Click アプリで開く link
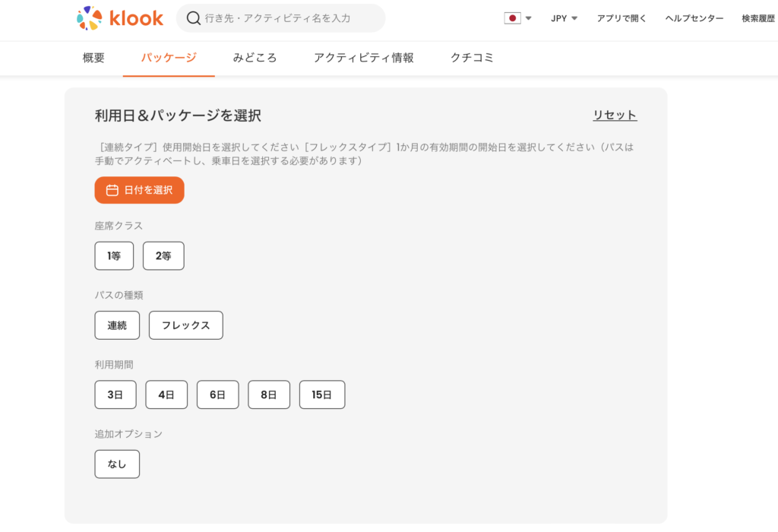Image resolution: width=778 pixels, height=532 pixels. [621, 18]
